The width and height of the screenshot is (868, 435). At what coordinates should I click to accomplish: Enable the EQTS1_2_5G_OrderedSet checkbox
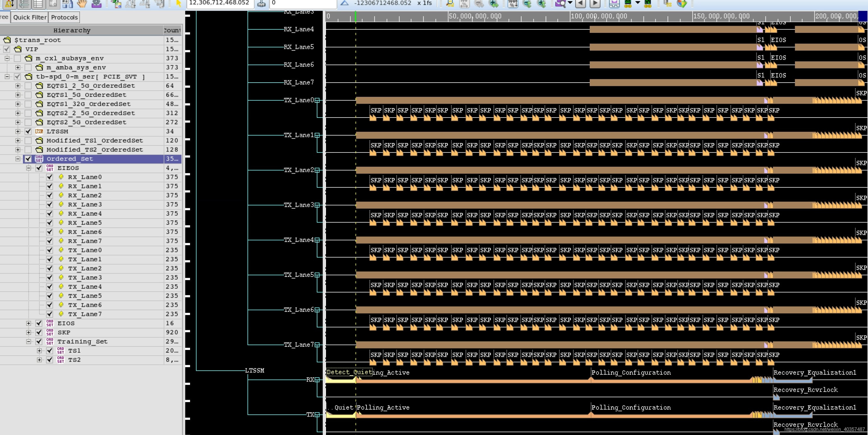point(29,86)
